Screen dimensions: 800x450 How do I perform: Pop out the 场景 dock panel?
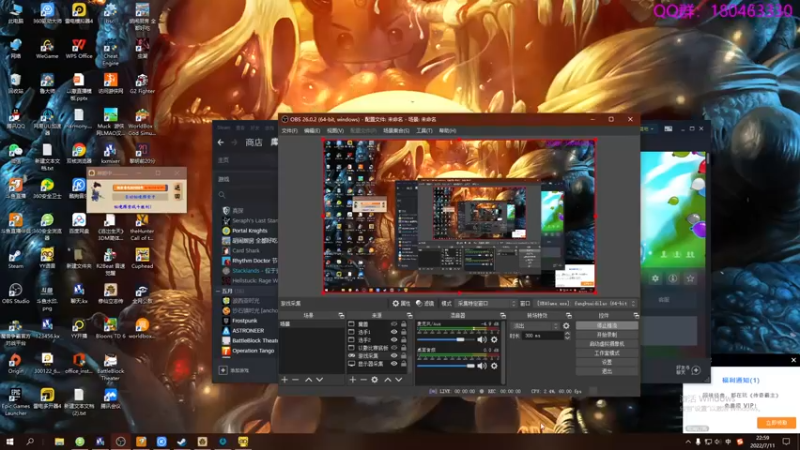(x=341, y=316)
